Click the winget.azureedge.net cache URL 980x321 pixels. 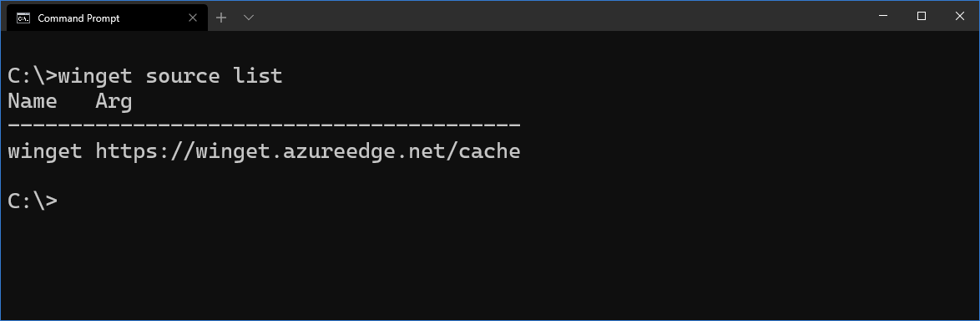pos(307,151)
